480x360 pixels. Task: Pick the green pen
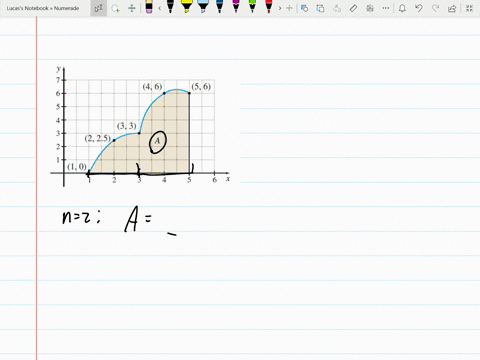tap(252, 7)
